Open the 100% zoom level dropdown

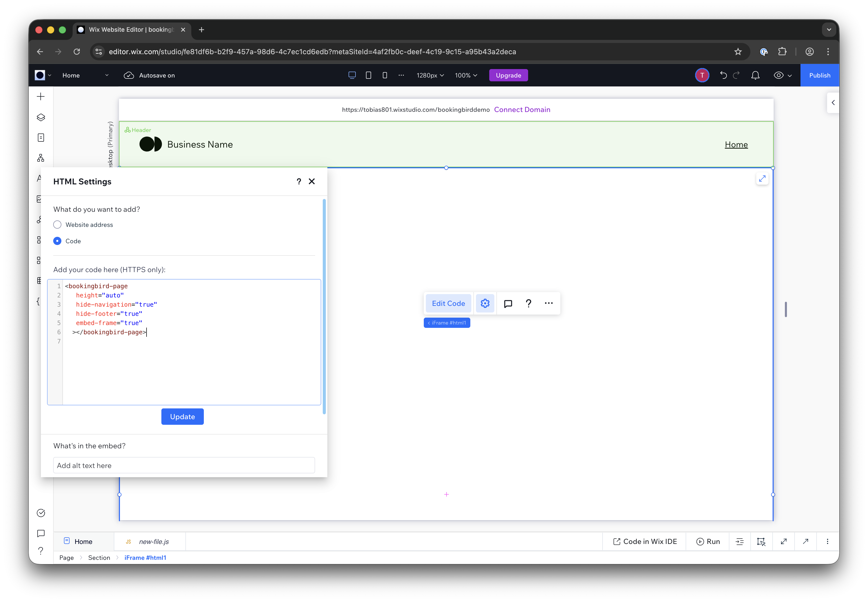466,75
